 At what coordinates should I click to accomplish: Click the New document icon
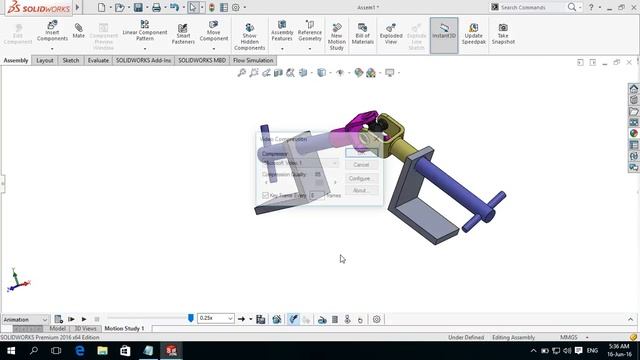(101, 7)
